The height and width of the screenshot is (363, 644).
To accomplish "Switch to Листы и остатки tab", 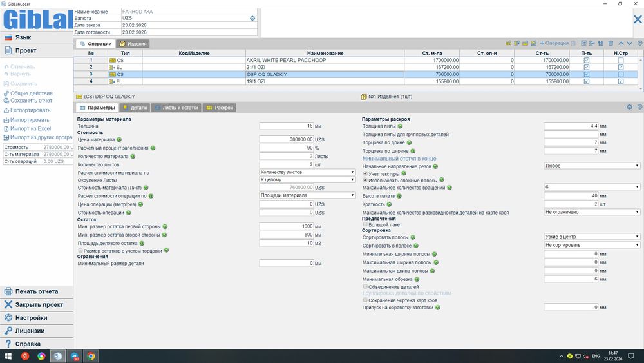I will [176, 108].
